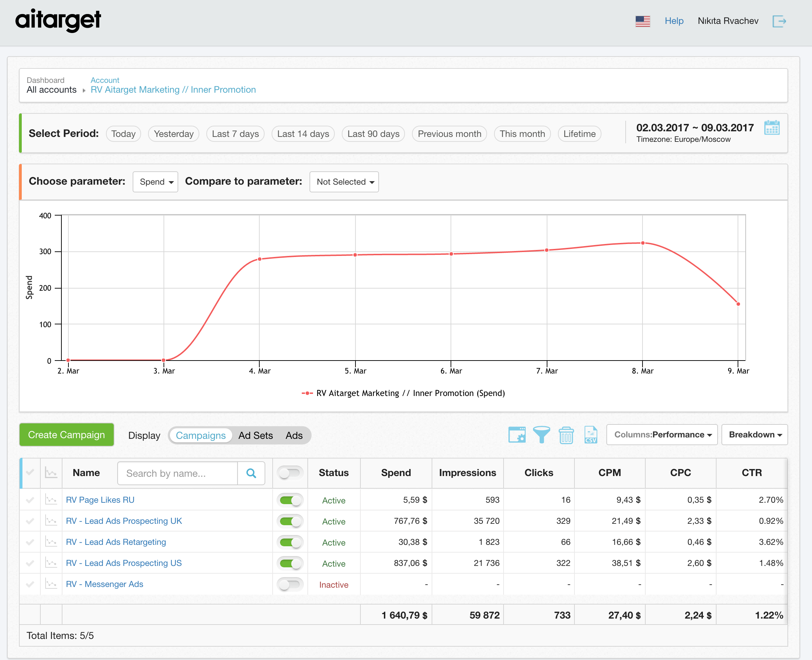The image size is (812, 660).
Task: Sort table by CTR column header
Action: click(752, 473)
